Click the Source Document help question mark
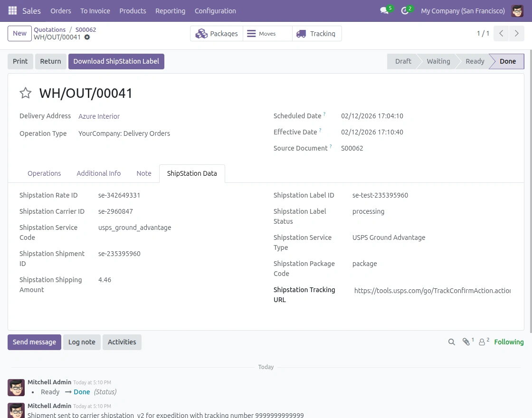Viewport: 532px width, 418px height. (331, 147)
